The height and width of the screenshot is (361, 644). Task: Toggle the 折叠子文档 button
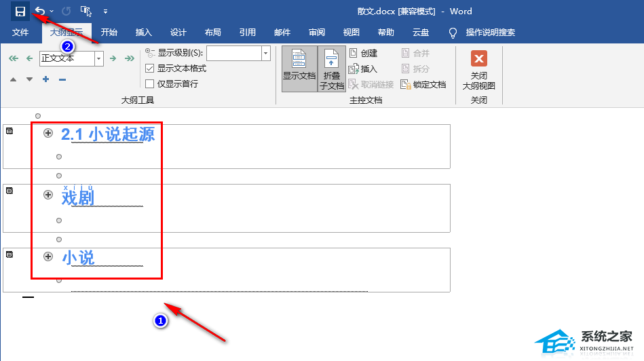[331, 69]
